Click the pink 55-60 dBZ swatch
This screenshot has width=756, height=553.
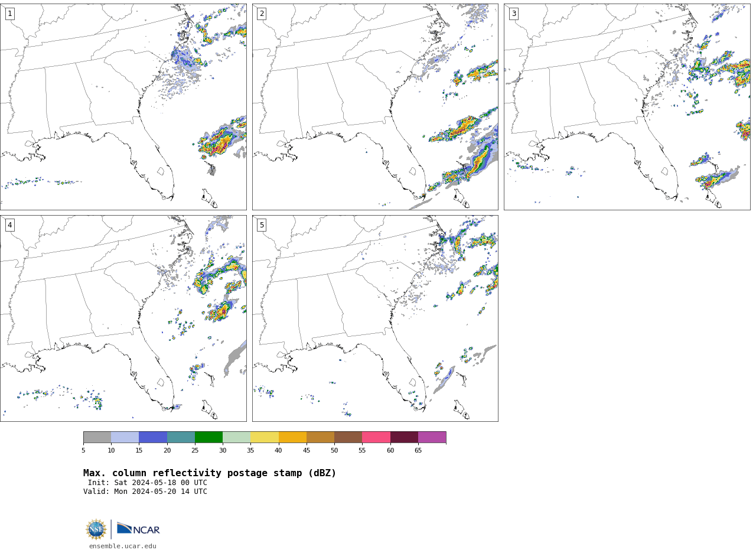pos(376,437)
